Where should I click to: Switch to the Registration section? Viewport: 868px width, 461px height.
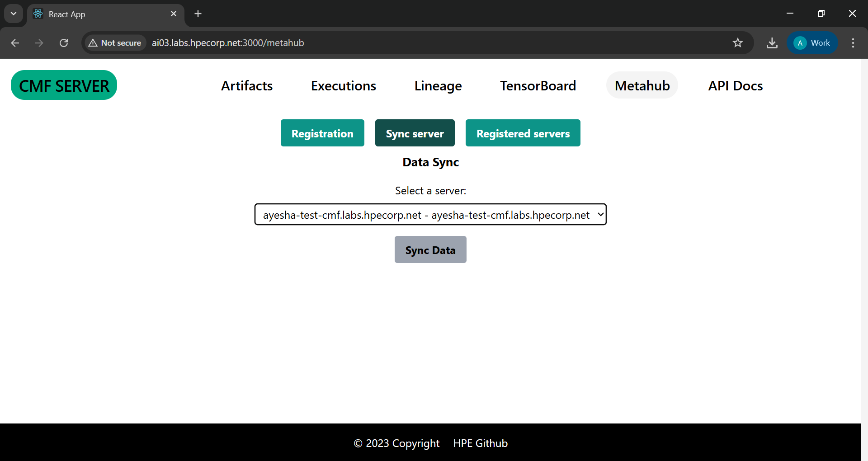(x=322, y=133)
